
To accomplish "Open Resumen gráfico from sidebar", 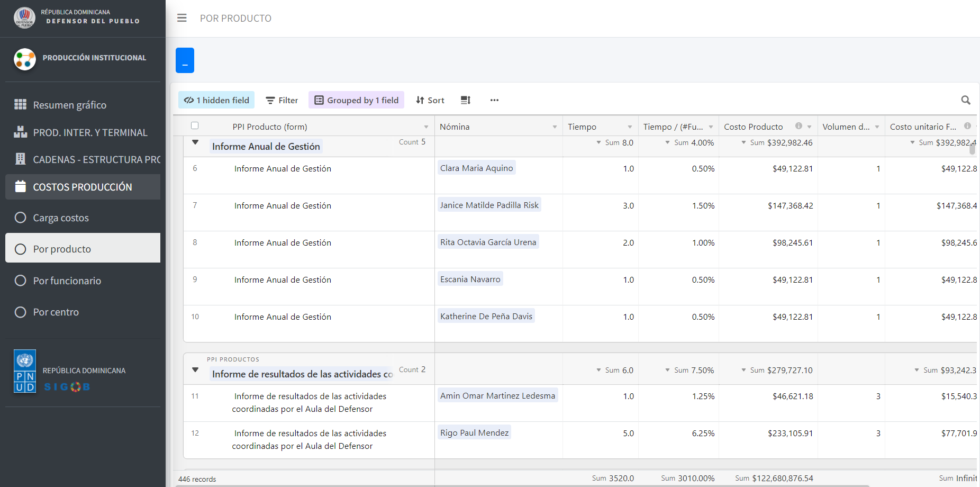I will click(70, 105).
